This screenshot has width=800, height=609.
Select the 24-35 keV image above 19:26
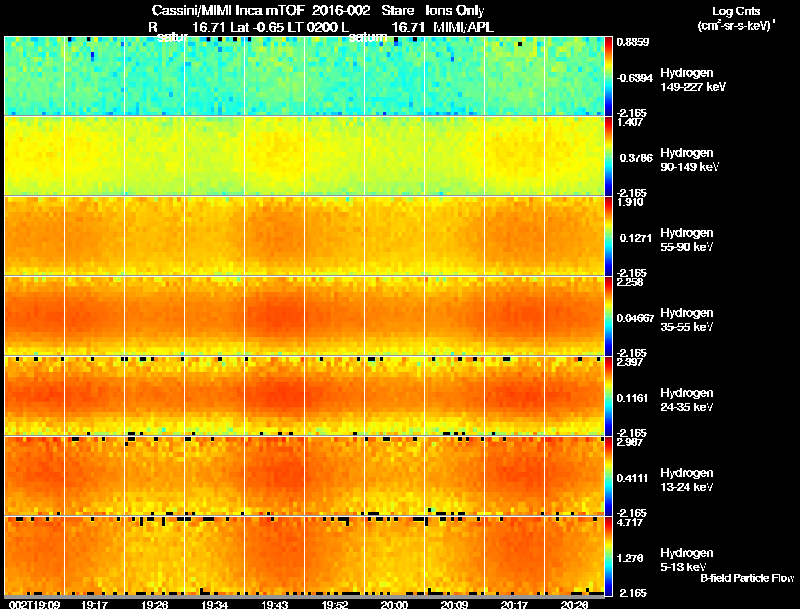(x=155, y=396)
